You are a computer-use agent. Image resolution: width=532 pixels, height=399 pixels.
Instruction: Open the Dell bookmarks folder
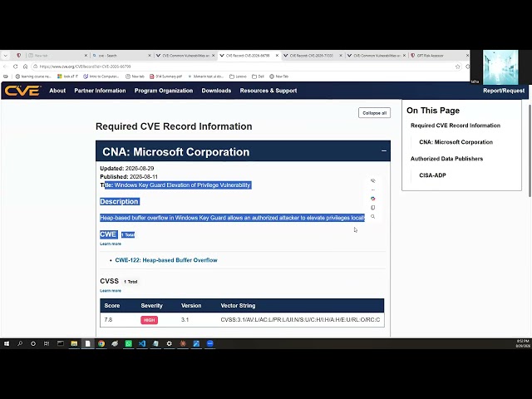[x=258, y=76]
